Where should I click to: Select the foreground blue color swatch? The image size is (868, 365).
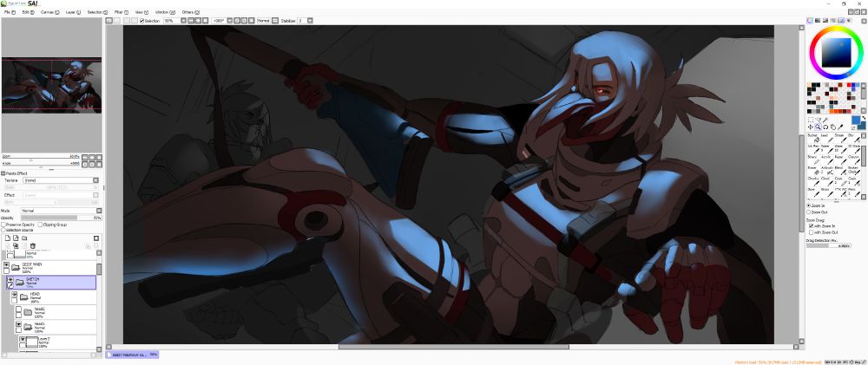[x=856, y=120]
